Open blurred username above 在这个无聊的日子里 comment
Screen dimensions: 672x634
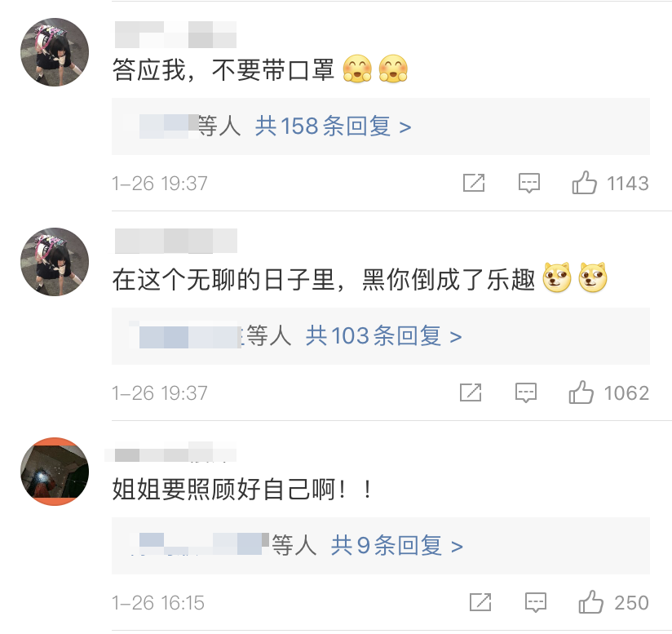point(176,241)
